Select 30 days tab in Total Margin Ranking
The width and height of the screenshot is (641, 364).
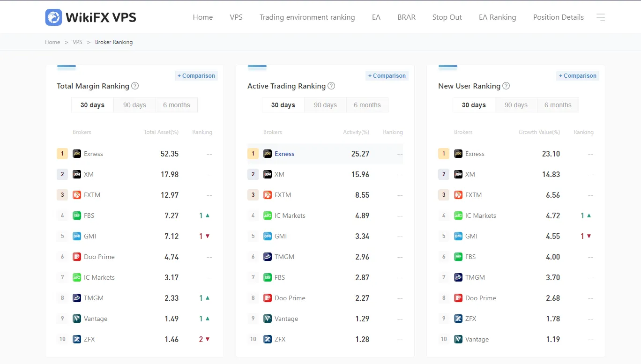pos(92,105)
